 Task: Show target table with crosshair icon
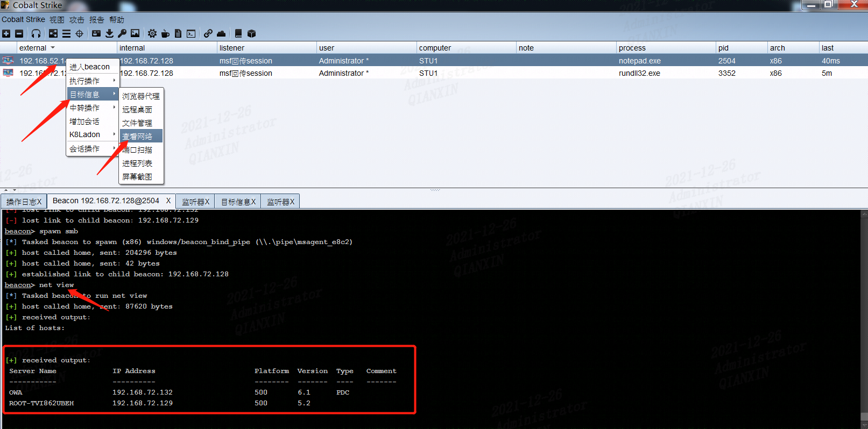pos(79,33)
